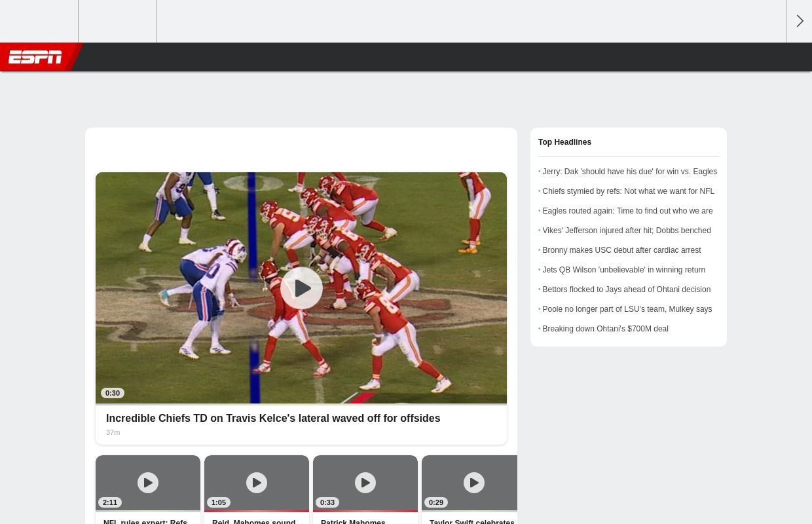Viewport: 812px width, 524px height.
Task: Play the featured Chiefs touchdown video
Action: [301, 288]
